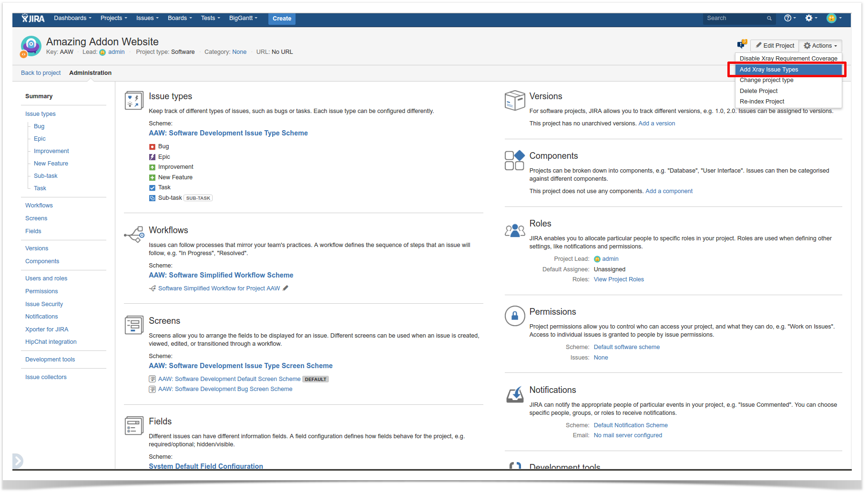This screenshot has width=868, height=494.
Task: Go Back to project
Action: tap(41, 73)
